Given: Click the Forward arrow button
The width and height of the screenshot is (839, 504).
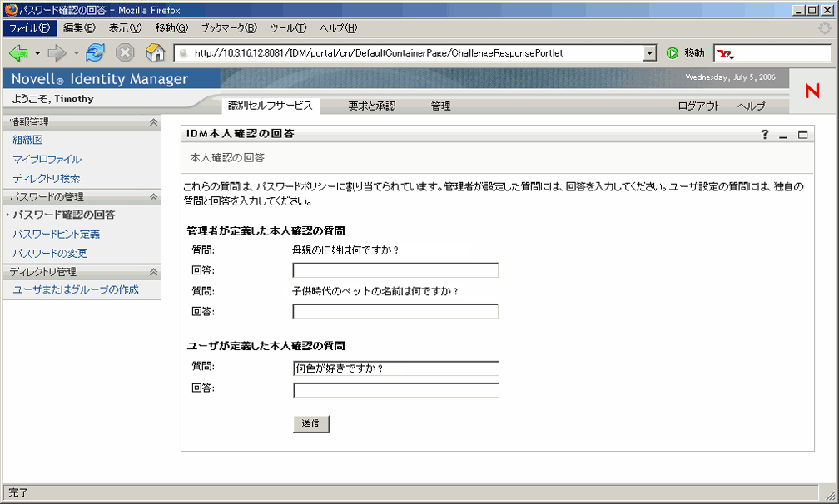Looking at the screenshot, I should click(57, 53).
